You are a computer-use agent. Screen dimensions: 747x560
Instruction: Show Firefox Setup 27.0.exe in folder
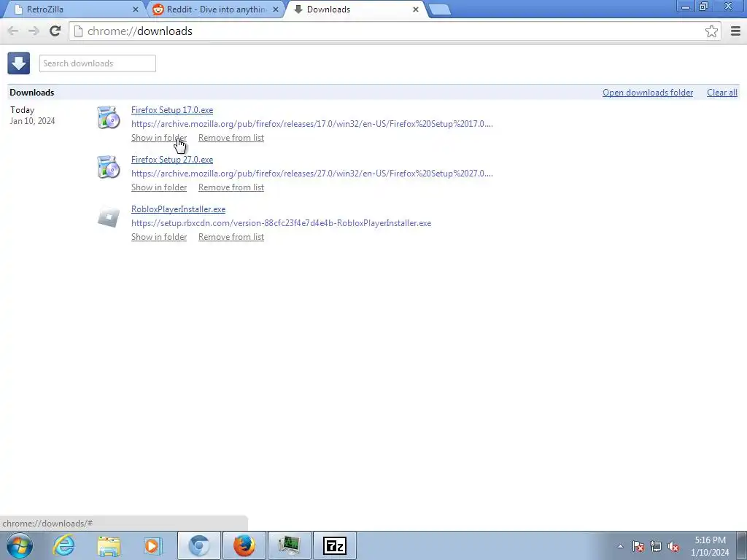point(159,187)
